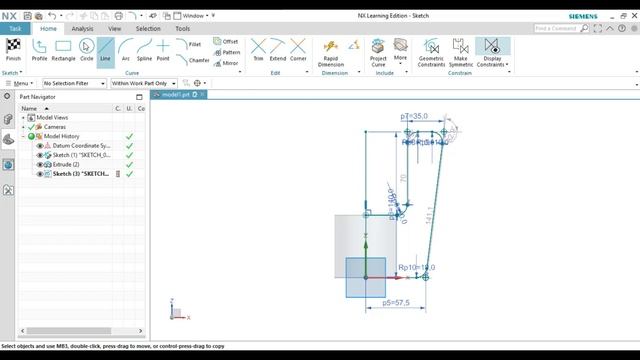The height and width of the screenshot is (360, 640).
Task: Open the Selection ribbon tab
Action: [148, 29]
